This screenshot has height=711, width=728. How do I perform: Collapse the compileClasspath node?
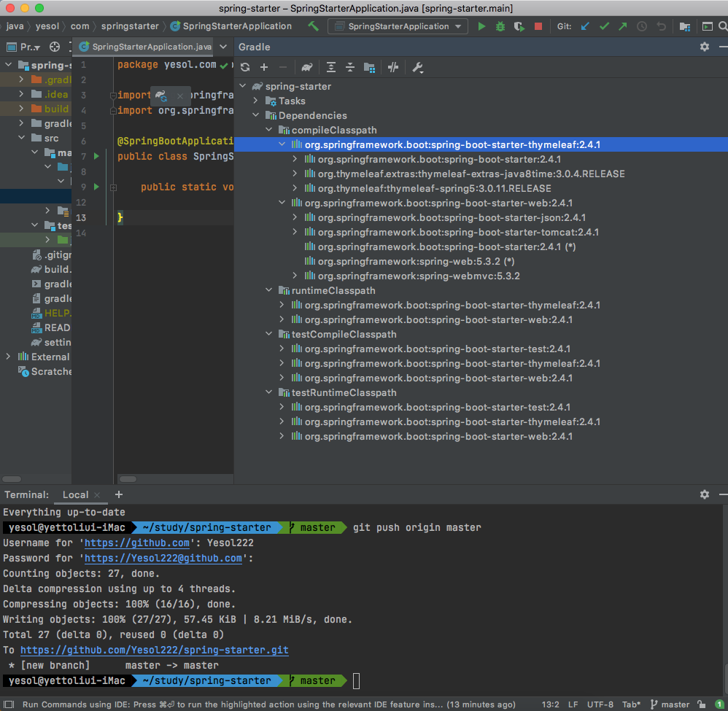pyautogui.click(x=269, y=130)
